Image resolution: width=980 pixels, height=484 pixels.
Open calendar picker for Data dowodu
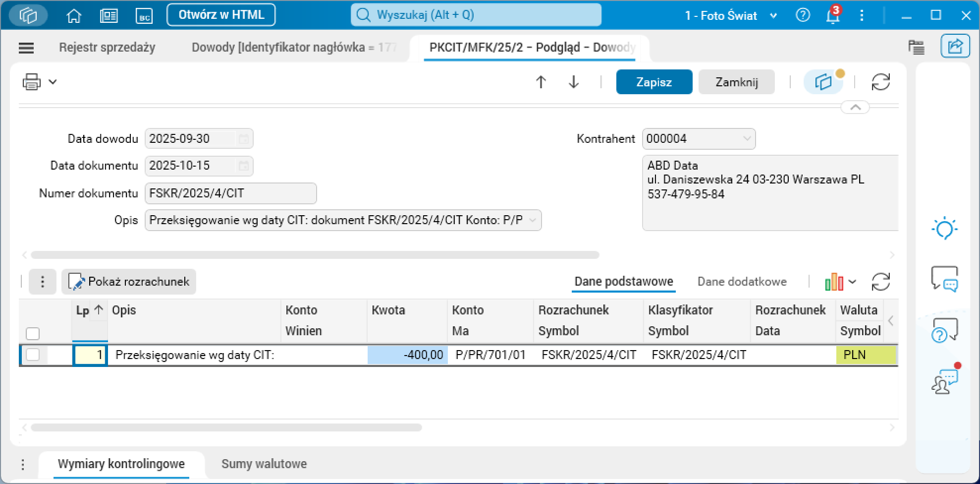tap(244, 139)
